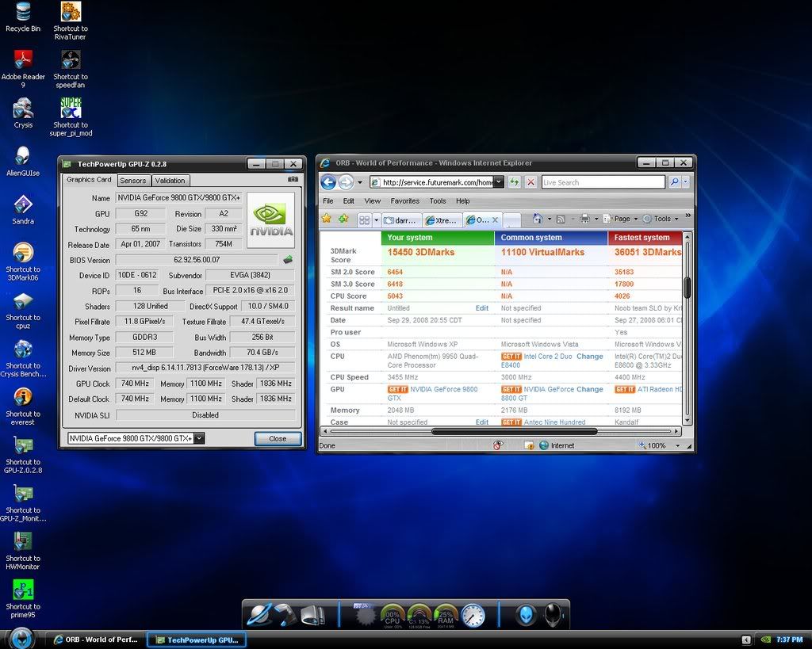Click the GPU-Z screenshot camera icon
Image resolution: width=812 pixels, height=649 pixels.
pyautogui.click(x=293, y=179)
